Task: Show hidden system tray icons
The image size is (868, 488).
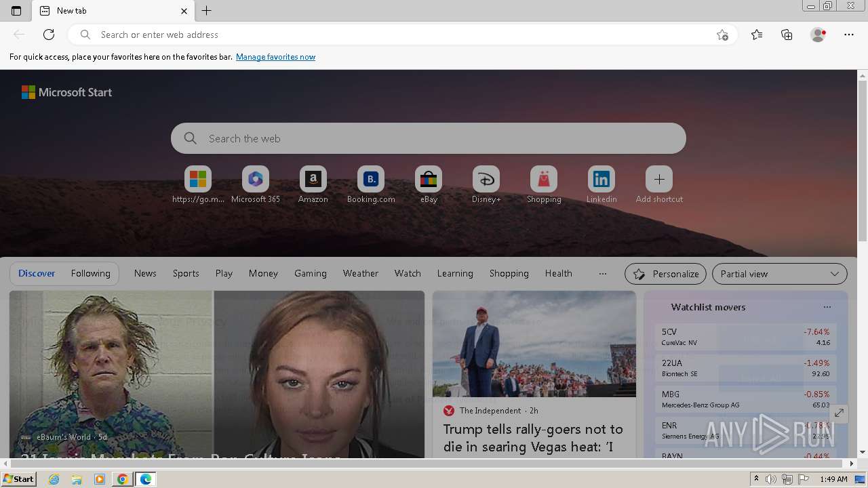Action: (756, 479)
